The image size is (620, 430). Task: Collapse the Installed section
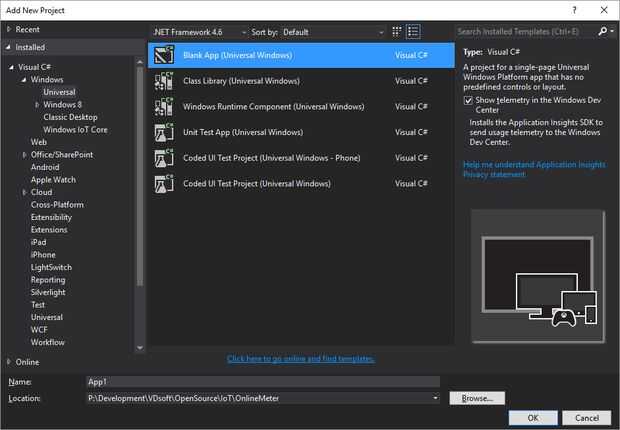[x=8, y=47]
